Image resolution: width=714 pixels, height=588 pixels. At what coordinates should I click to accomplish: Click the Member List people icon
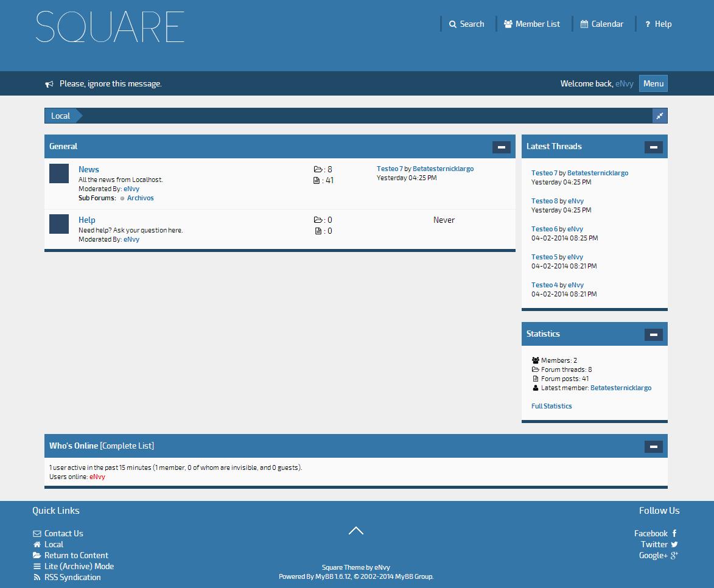pyautogui.click(x=508, y=24)
